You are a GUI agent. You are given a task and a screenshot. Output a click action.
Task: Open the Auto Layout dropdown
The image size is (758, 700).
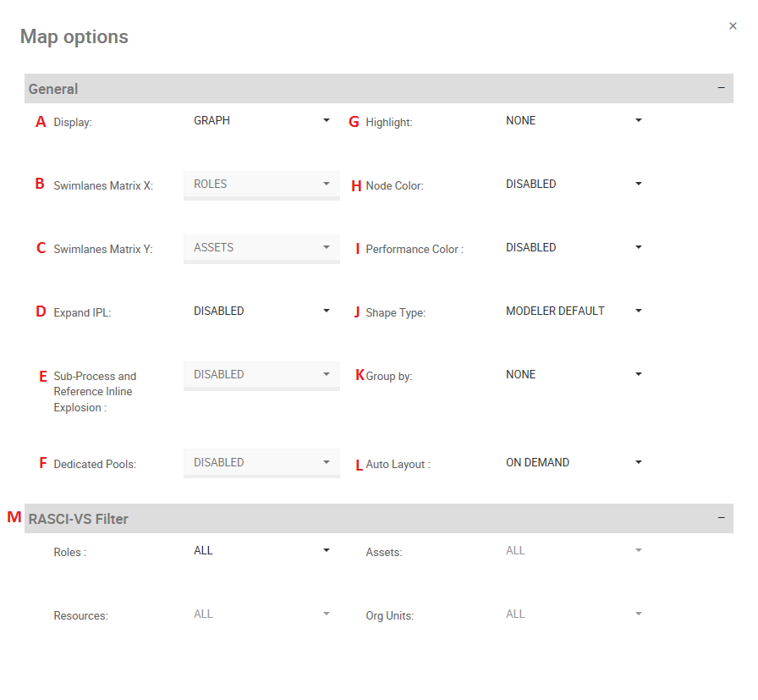tap(574, 463)
